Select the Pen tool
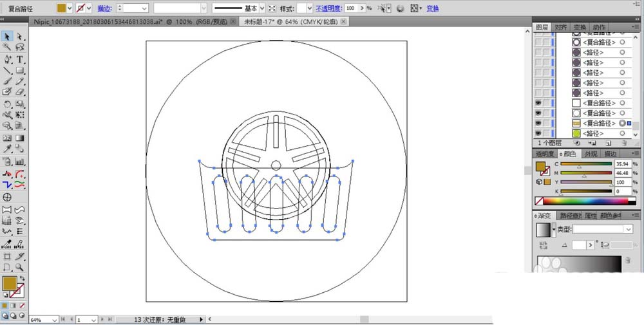The width and height of the screenshot is (644, 325). click(x=7, y=60)
